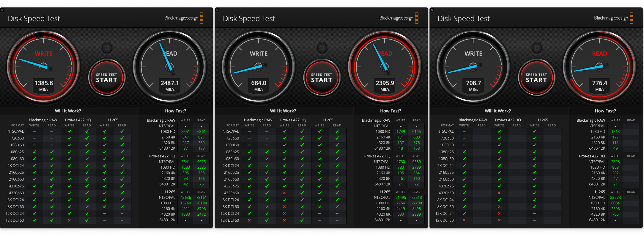The height and width of the screenshot is (238, 644).
Task: Click the WRITE gauge showing 1385.8 MB/s
Action: tap(43, 67)
